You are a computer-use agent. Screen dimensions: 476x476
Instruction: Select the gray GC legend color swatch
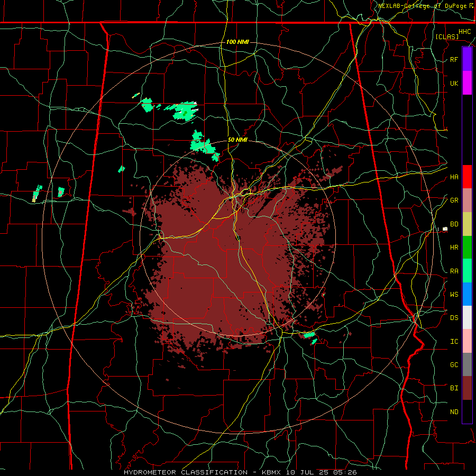(x=467, y=364)
